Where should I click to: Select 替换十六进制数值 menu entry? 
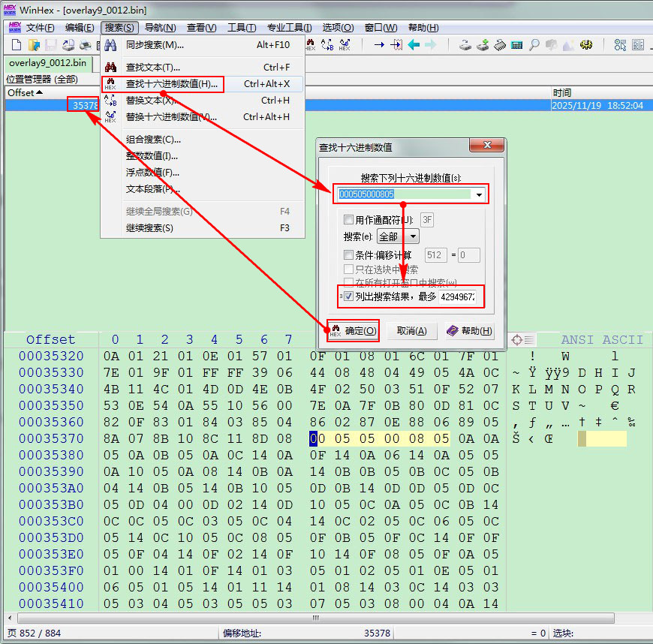[x=203, y=117]
